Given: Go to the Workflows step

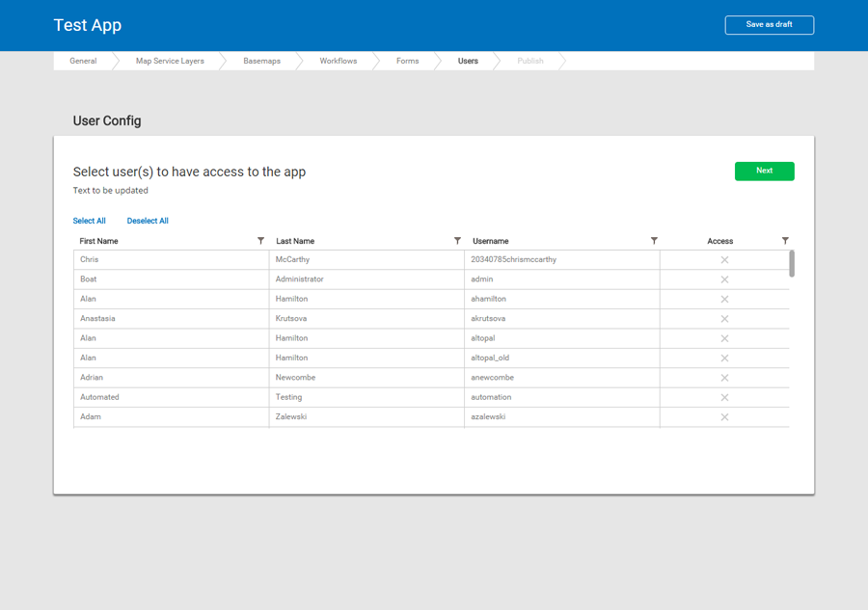Looking at the screenshot, I should 339,61.
